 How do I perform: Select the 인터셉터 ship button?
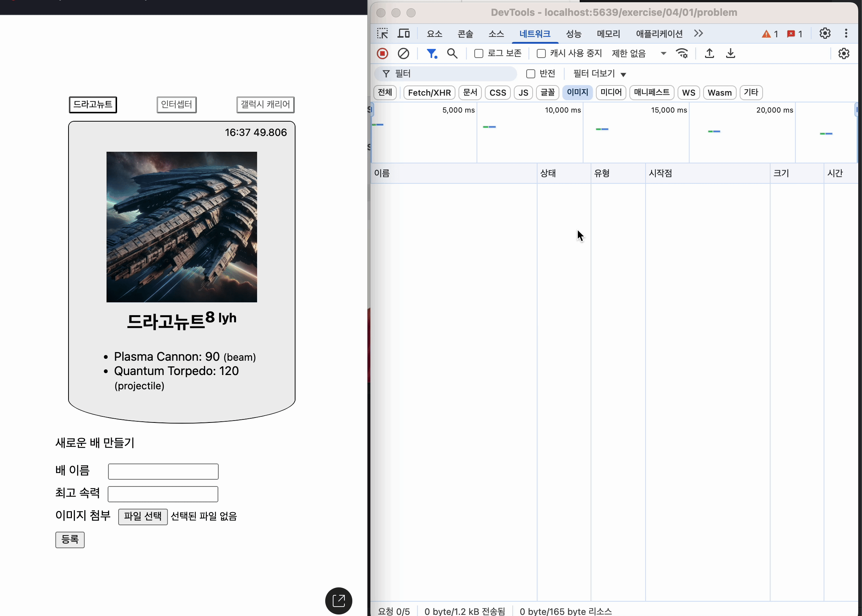[177, 104]
